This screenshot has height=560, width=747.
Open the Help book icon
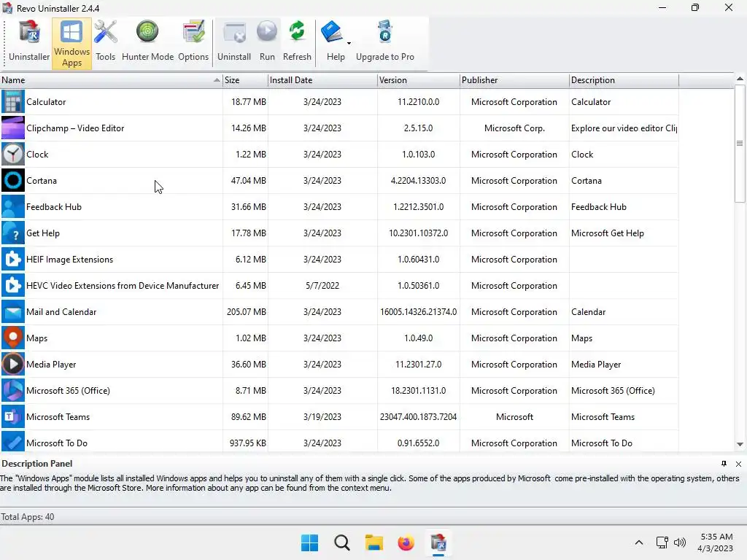[x=332, y=32]
